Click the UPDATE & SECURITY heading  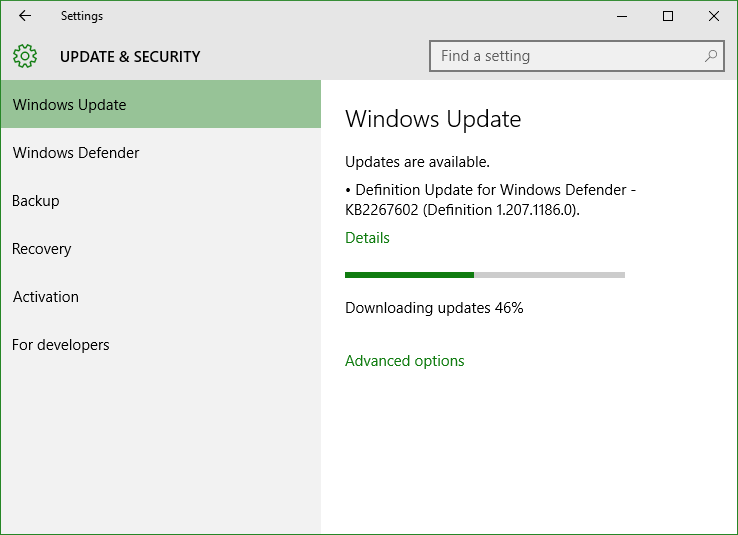pyautogui.click(x=130, y=56)
